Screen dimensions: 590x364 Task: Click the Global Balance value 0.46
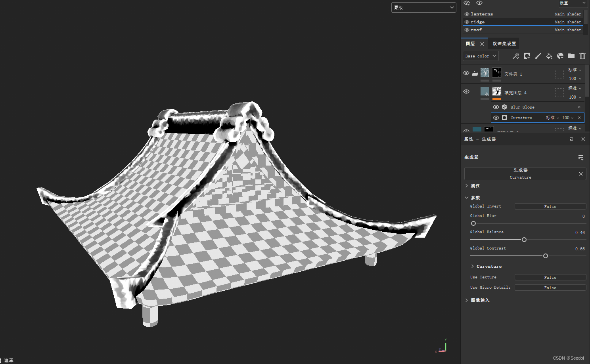click(x=580, y=233)
